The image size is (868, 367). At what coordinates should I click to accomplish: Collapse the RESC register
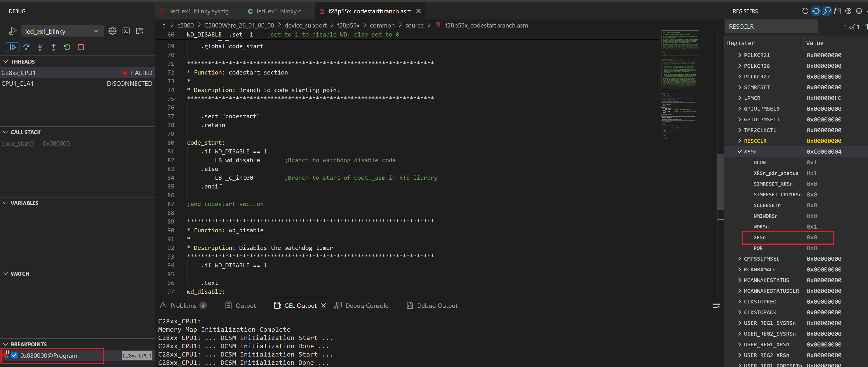click(740, 152)
